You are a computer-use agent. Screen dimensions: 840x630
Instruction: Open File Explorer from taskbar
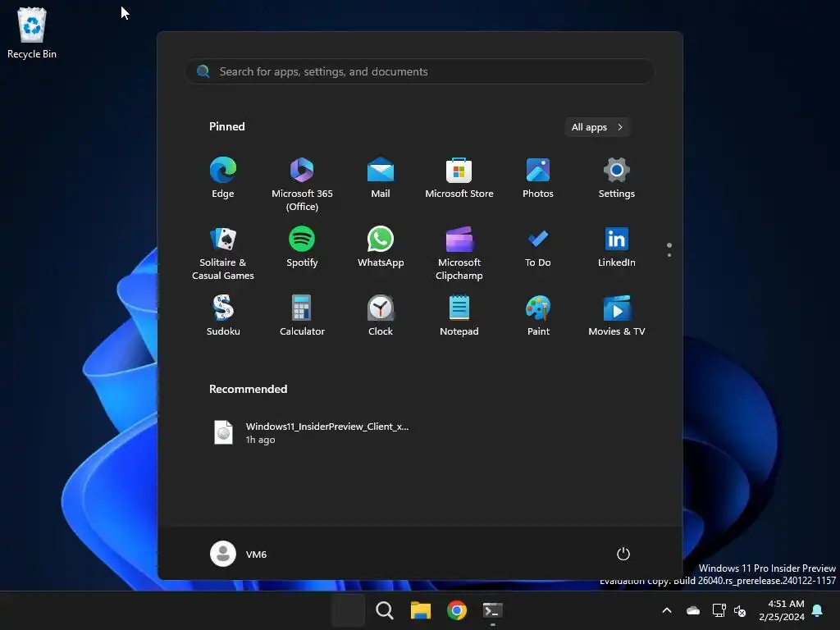(421, 610)
